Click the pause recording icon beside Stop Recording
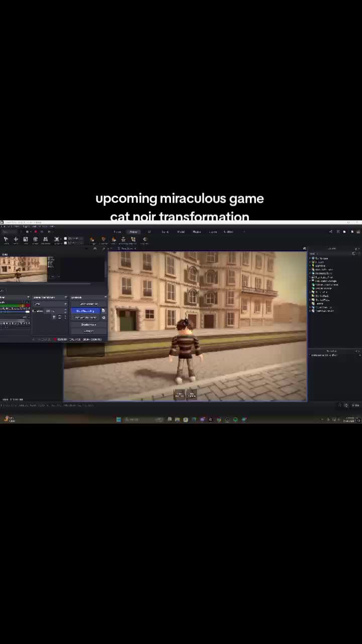This screenshot has height=644, width=362. click(103, 310)
